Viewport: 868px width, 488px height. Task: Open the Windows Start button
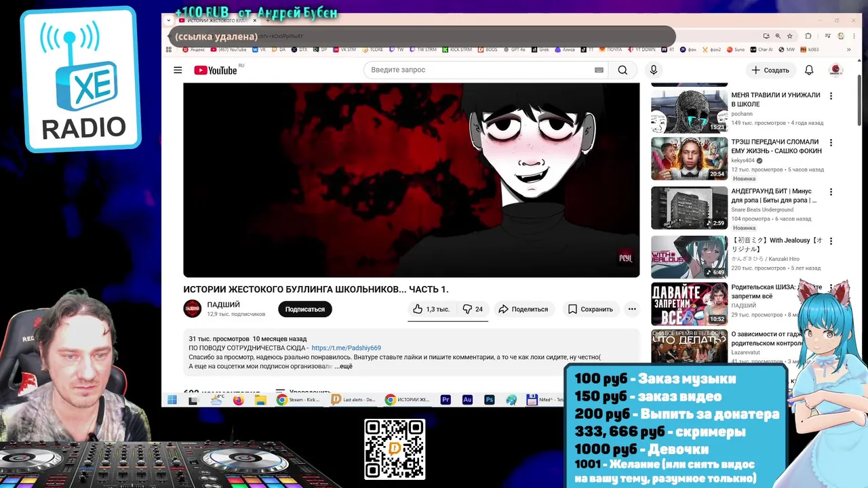pyautogui.click(x=172, y=400)
